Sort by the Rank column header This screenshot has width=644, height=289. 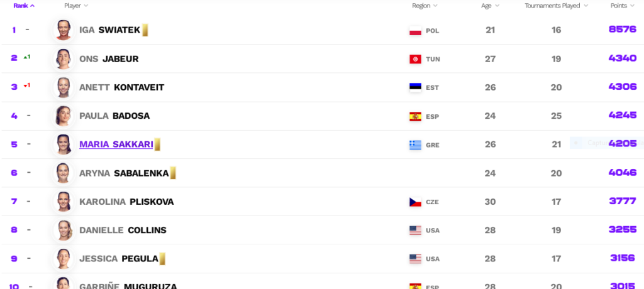(24, 6)
